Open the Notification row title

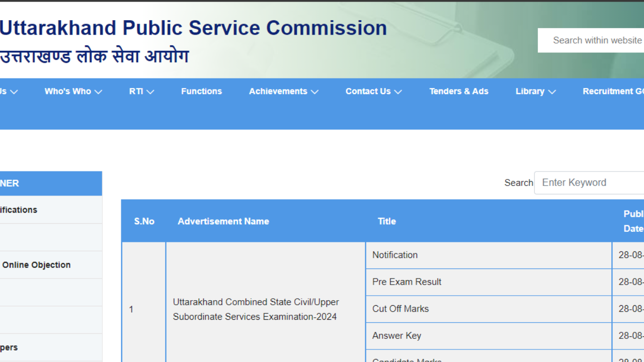coord(395,255)
